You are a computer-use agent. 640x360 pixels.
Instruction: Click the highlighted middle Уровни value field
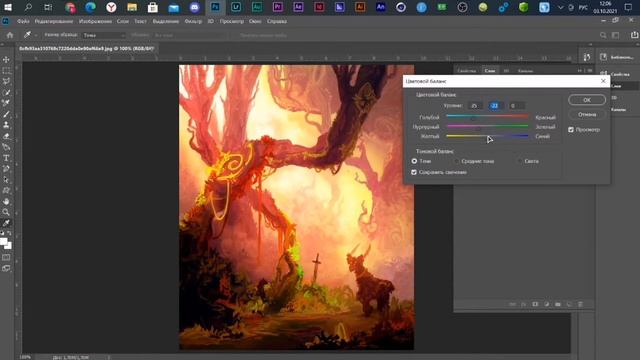[x=495, y=106]
